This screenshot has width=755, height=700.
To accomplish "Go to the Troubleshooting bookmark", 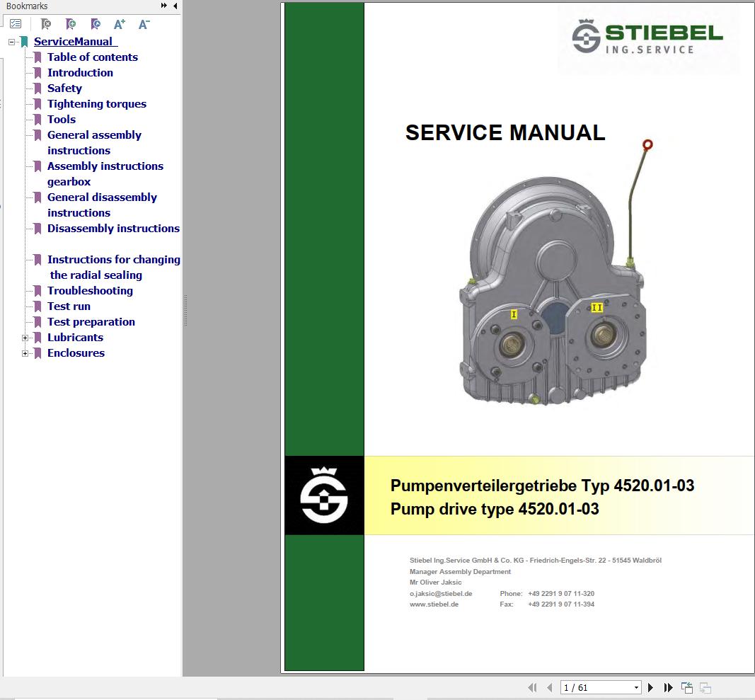I will click(x=90, y=291).
